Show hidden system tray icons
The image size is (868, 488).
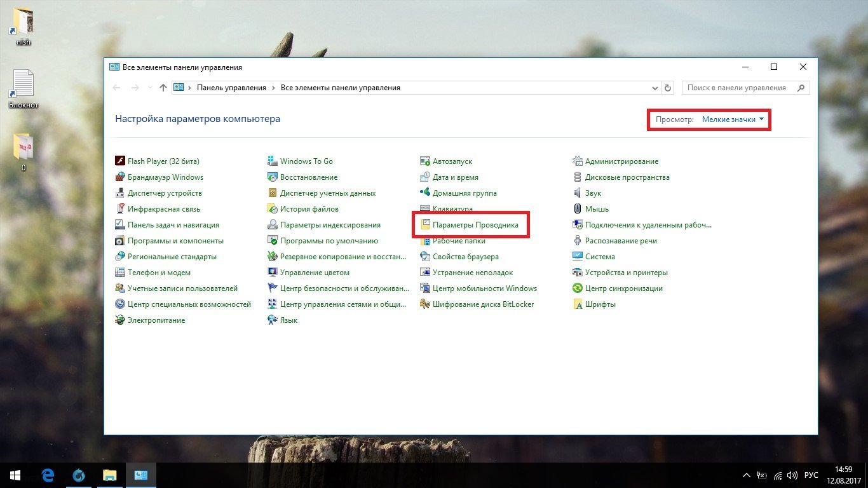(x=747, y=475)
